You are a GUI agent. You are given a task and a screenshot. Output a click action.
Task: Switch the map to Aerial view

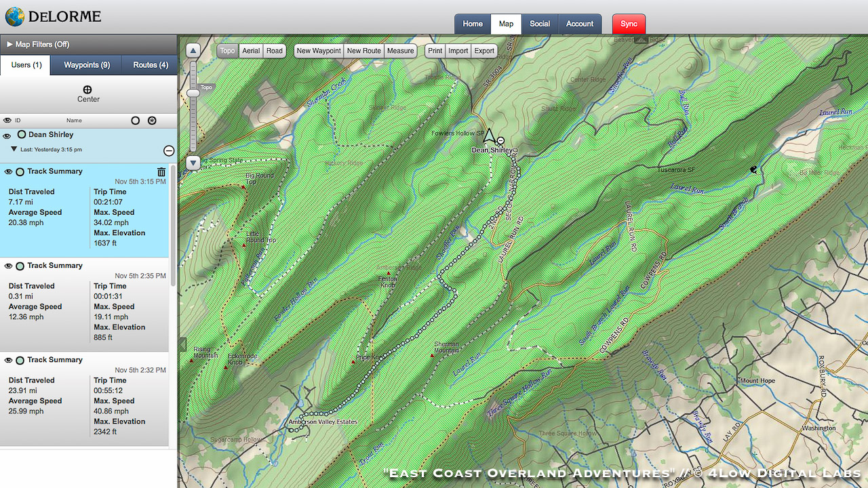click(x=251, y=50)
